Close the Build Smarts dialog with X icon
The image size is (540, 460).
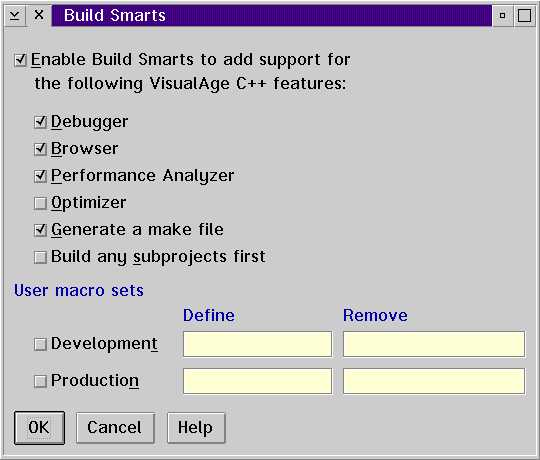(x=39, y=15)
